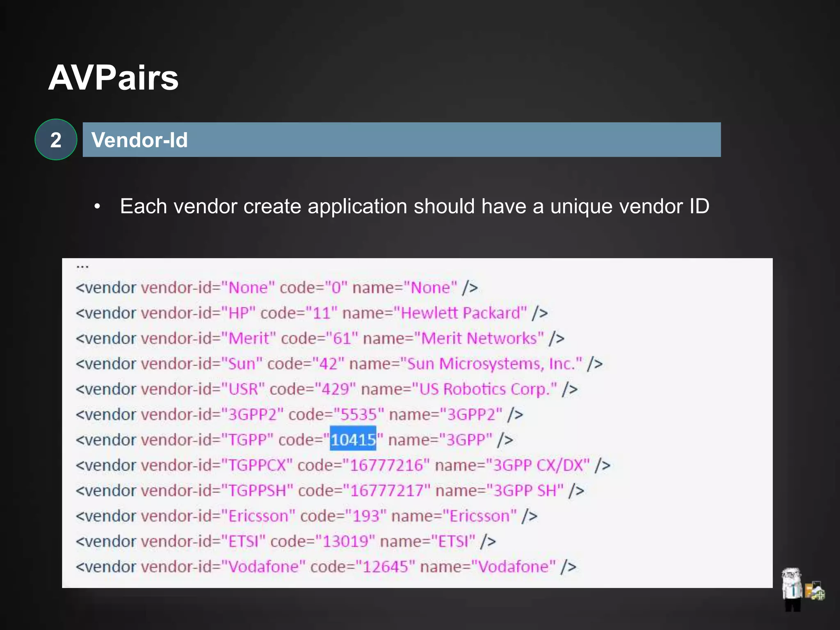
Task: Click the cartoon scientist mascot icon
Action: tap(791, 589)
